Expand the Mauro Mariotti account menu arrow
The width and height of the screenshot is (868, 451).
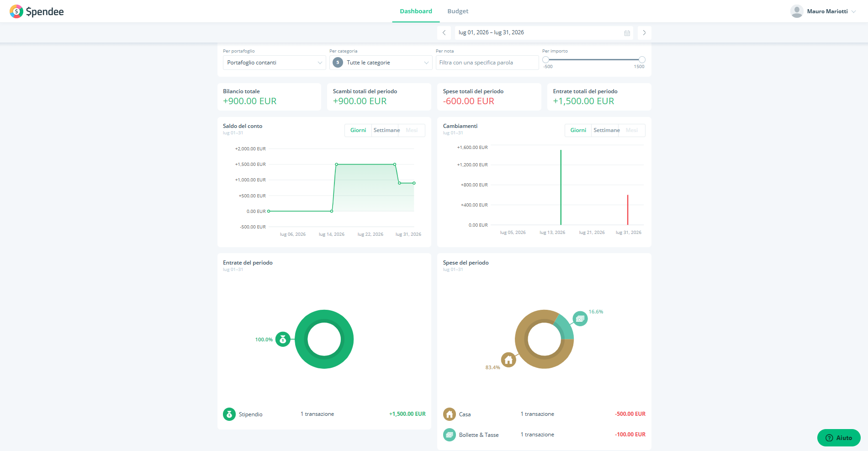tap(853, 11)
